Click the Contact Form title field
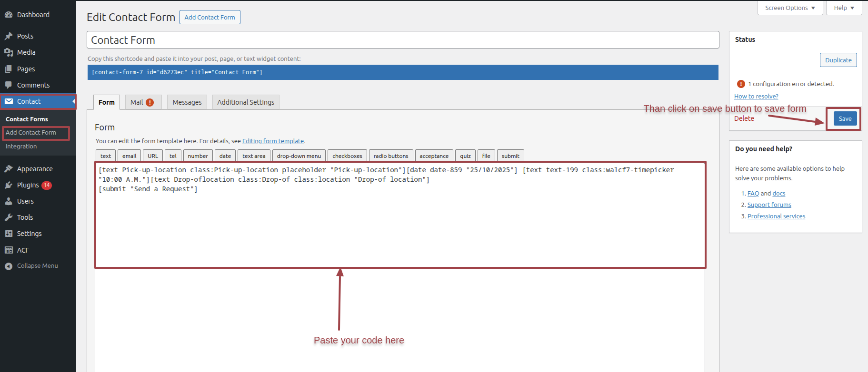Viewport: 868px width, 372px height. [x=402, y=40]
